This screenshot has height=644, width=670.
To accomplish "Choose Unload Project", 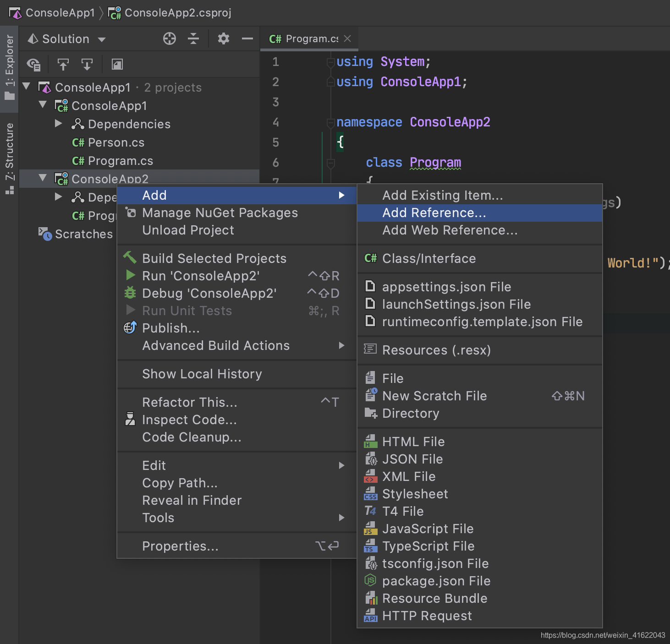I will (236, 230).
